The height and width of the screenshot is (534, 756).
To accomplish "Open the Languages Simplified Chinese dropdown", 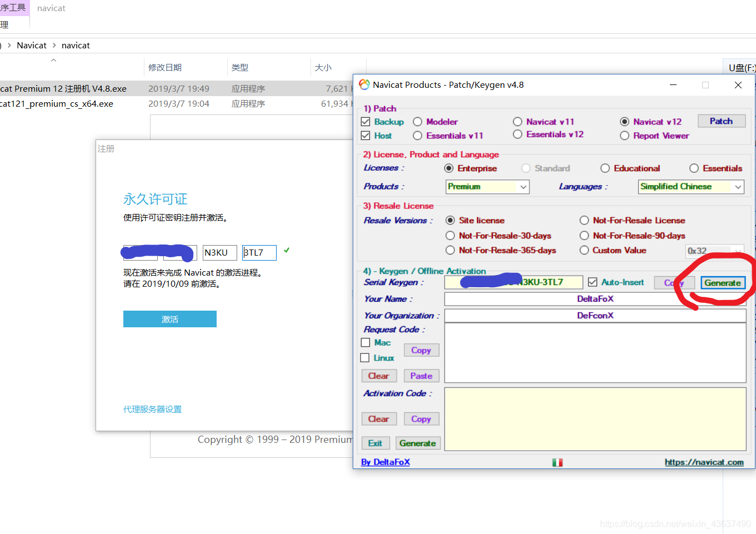I will pos(691,187).
